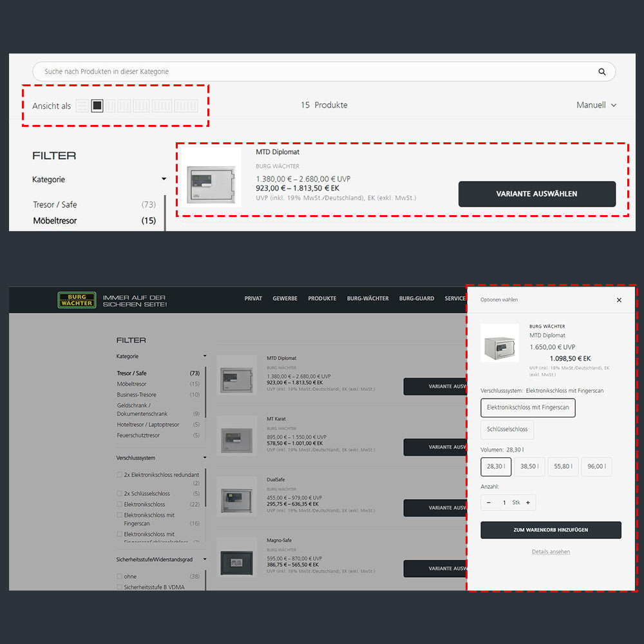This screenshot has height=644, width=644.
Task: Increase quantity with the plus button
Action: pos(528,503)
